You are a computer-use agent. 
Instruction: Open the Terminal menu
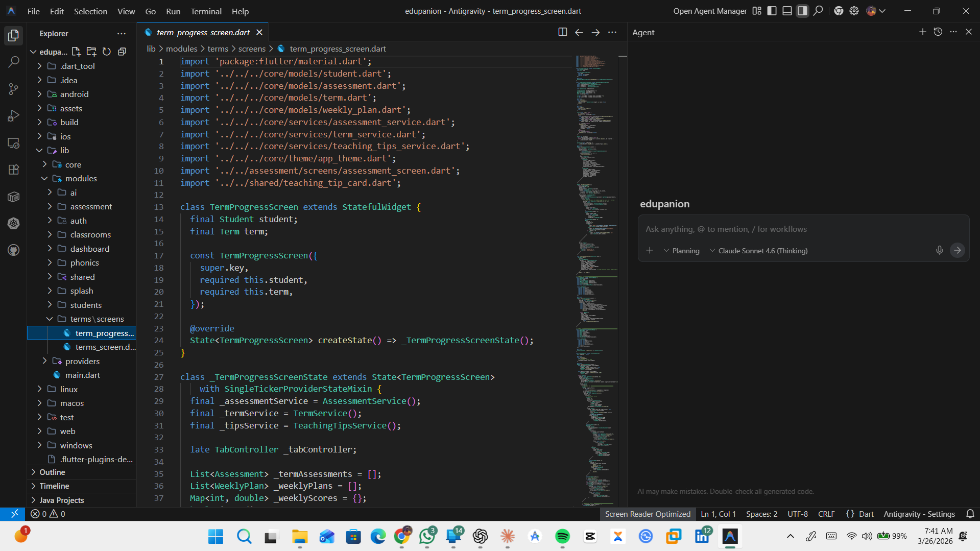coord(206,11)
